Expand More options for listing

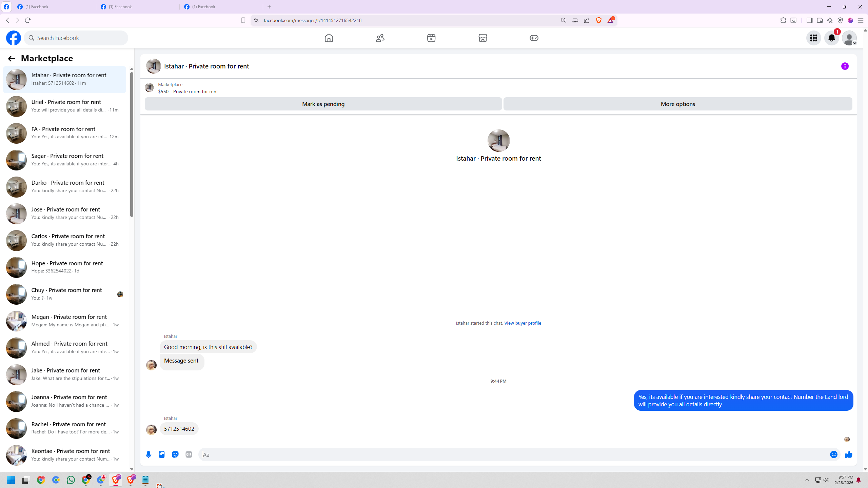[x=677, y=104]
